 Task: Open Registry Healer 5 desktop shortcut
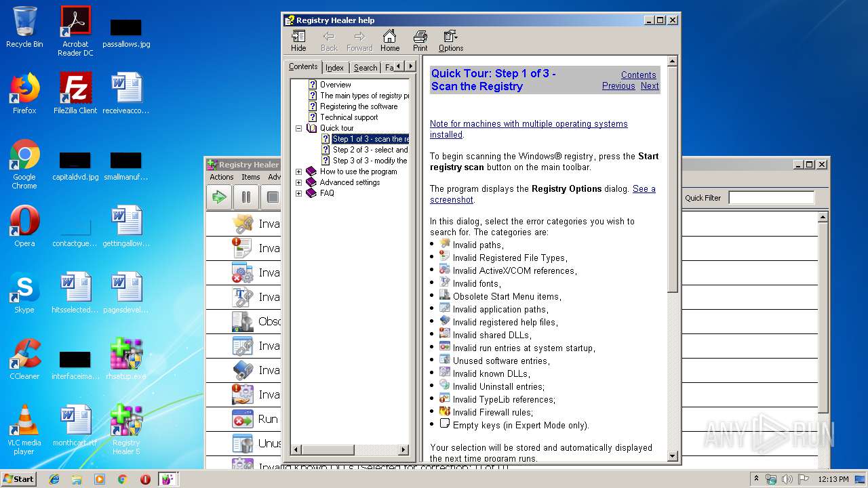pyautogui.click(x=126, y=430)
